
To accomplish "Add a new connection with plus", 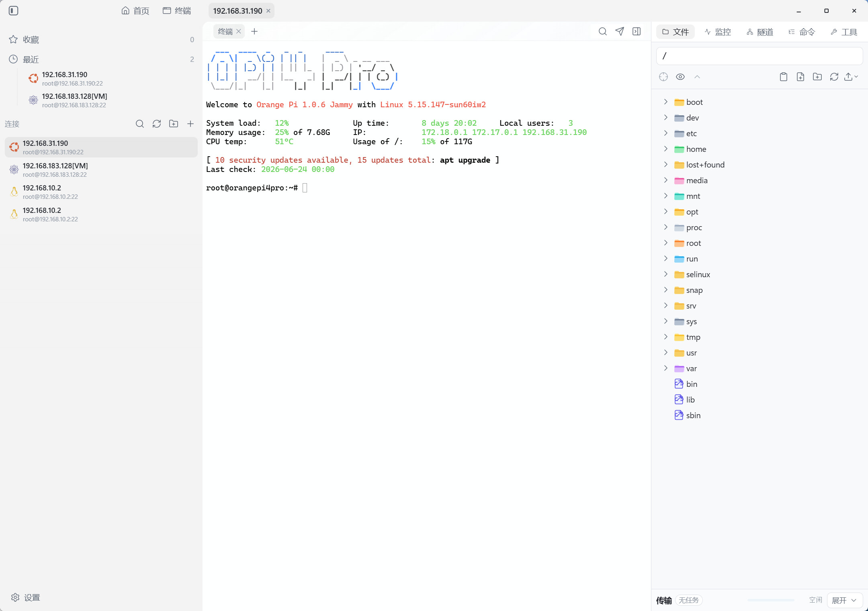I will (x=190, y=124).
